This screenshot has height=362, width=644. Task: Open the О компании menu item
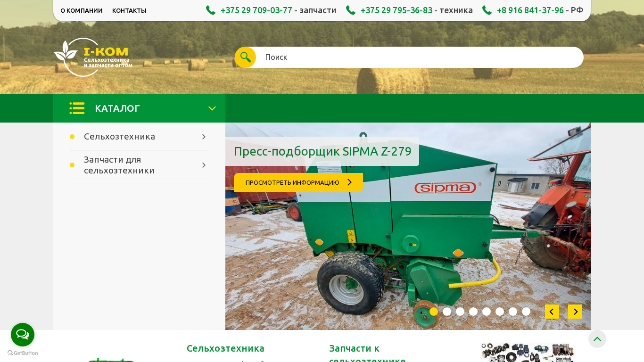(x=82, y=10)
